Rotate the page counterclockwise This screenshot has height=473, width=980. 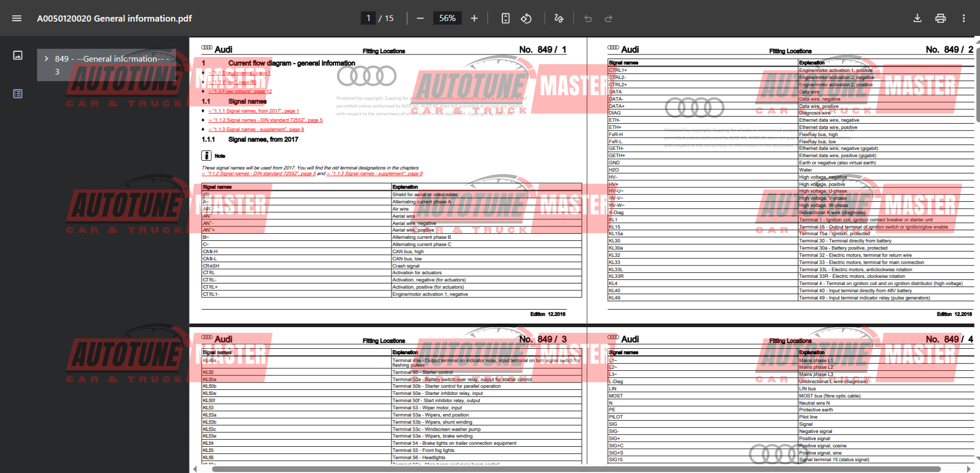pyautogui.click(x=526, y=18)
